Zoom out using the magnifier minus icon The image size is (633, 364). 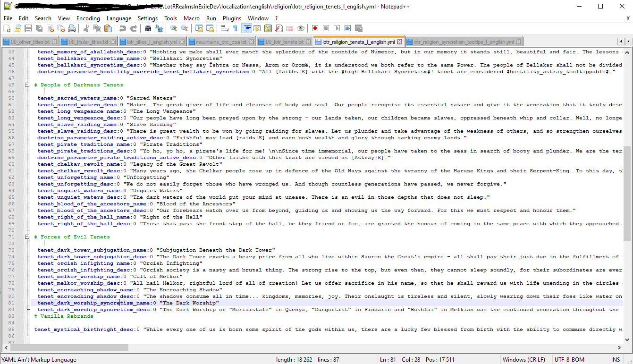pyautogui.click(x=185, y=28)
